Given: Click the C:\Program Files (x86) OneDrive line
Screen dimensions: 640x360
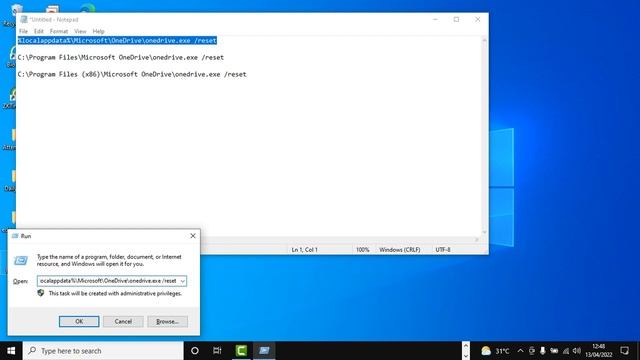Looking at the screenshot, I should click(132, 74).
